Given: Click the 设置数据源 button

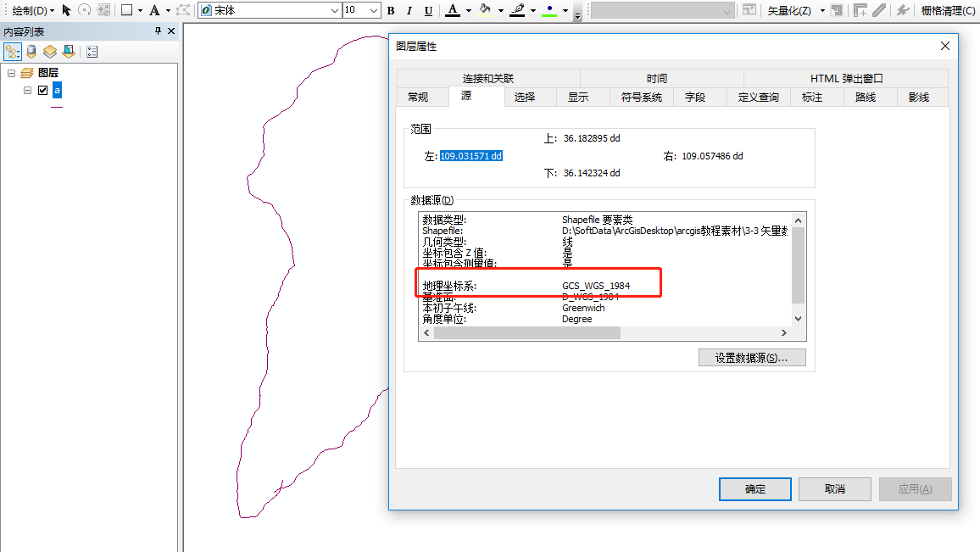Looking at the screenshot, I should click(x=752, y=357).
